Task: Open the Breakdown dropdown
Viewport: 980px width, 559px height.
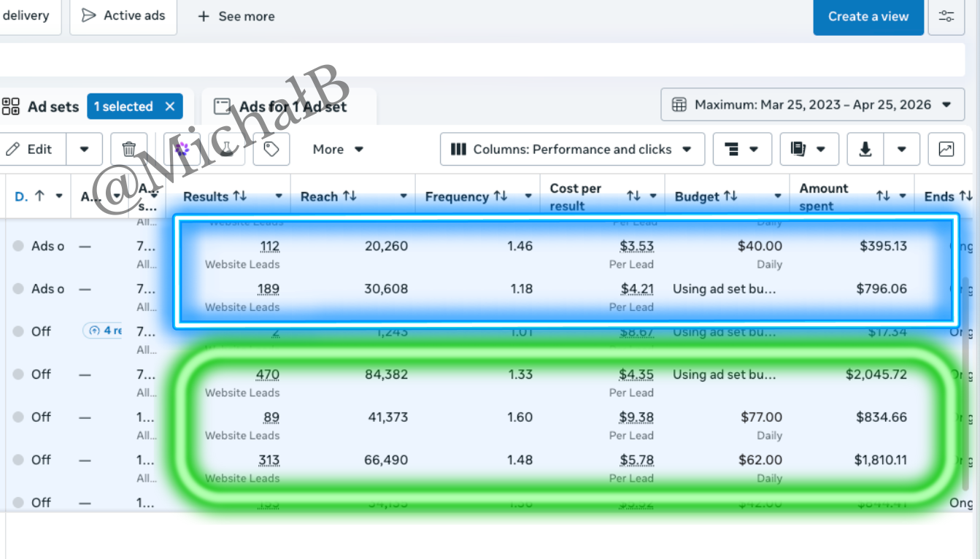Action: point(742,149)
